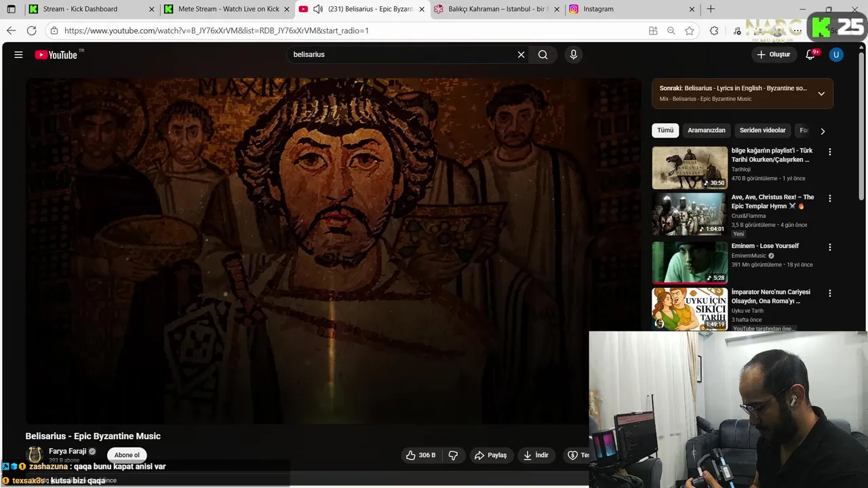868x488 pixels.
Task: Open the tab actions menu icon
Action: click(11, 9)
